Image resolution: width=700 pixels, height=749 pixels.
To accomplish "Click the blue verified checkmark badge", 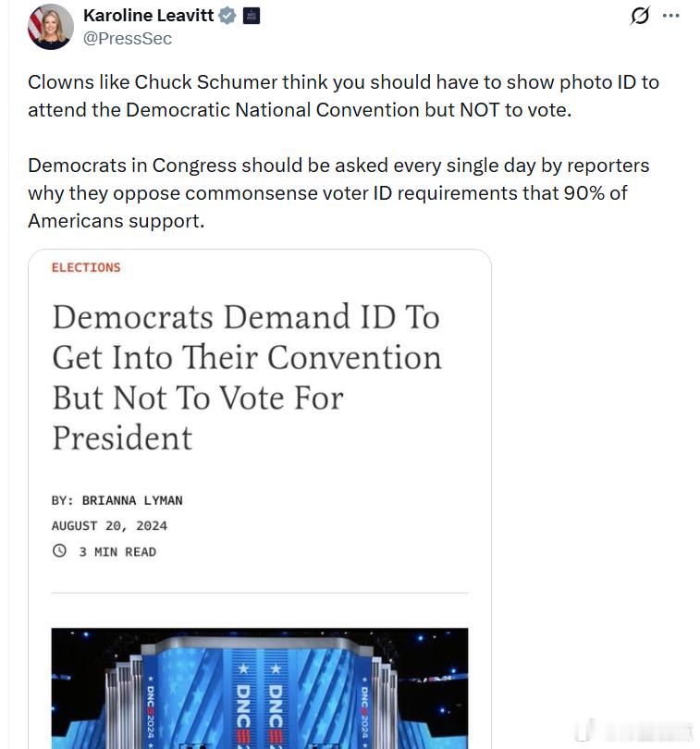I will [x=227, y=16].
